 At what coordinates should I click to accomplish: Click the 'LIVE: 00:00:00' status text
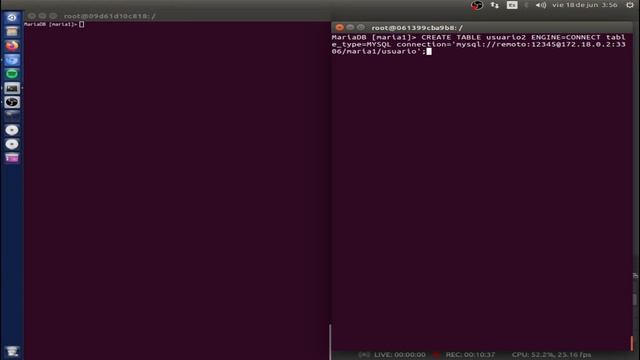(400, 355)
